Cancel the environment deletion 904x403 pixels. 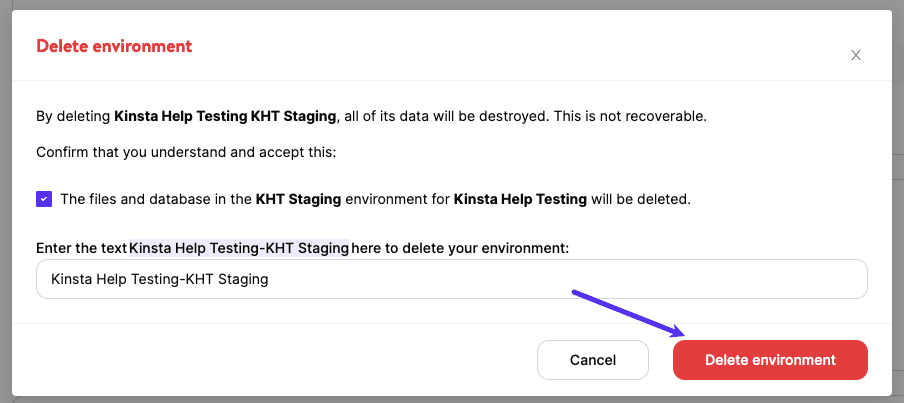point(593,360)
